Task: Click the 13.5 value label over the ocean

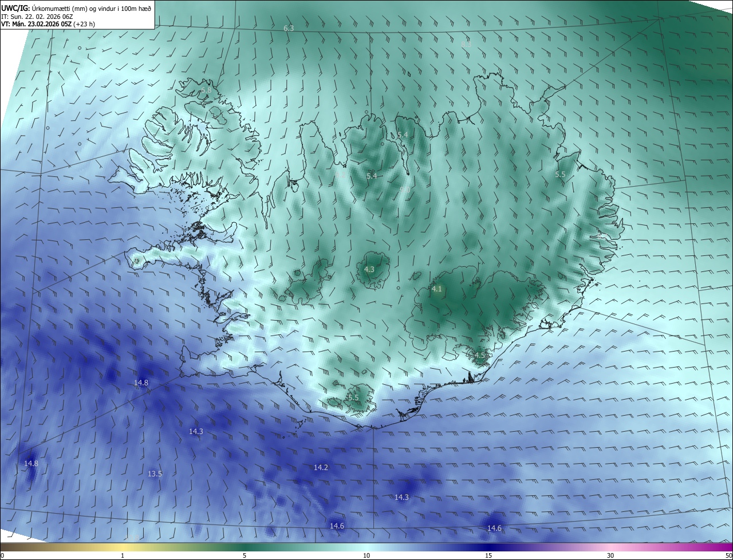Action: [x=155, y=474]
